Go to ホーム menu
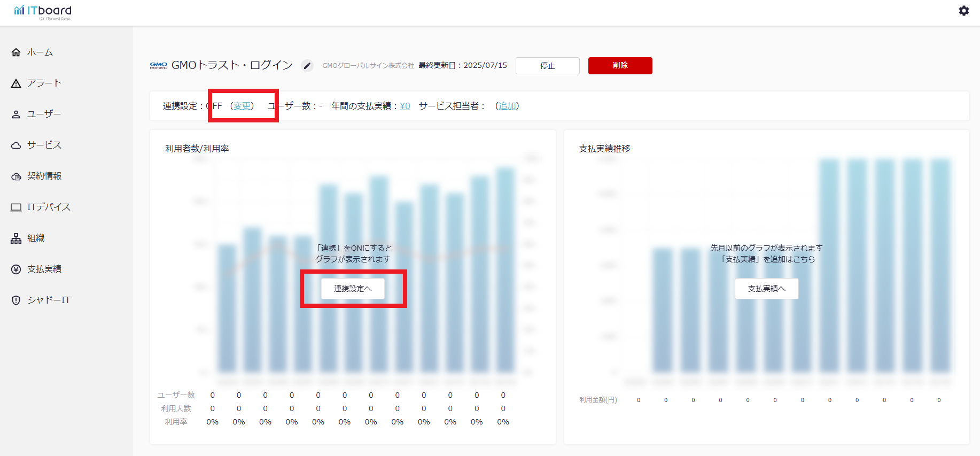The image size is (980, 456). [40, 52]
